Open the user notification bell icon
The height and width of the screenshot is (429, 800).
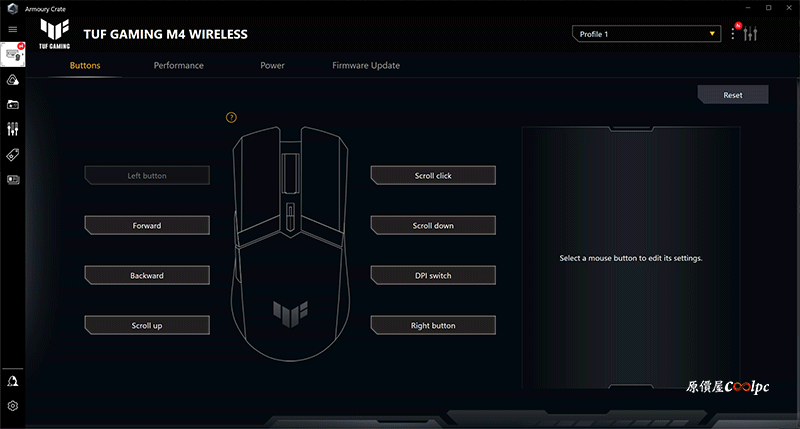[13, 382]
